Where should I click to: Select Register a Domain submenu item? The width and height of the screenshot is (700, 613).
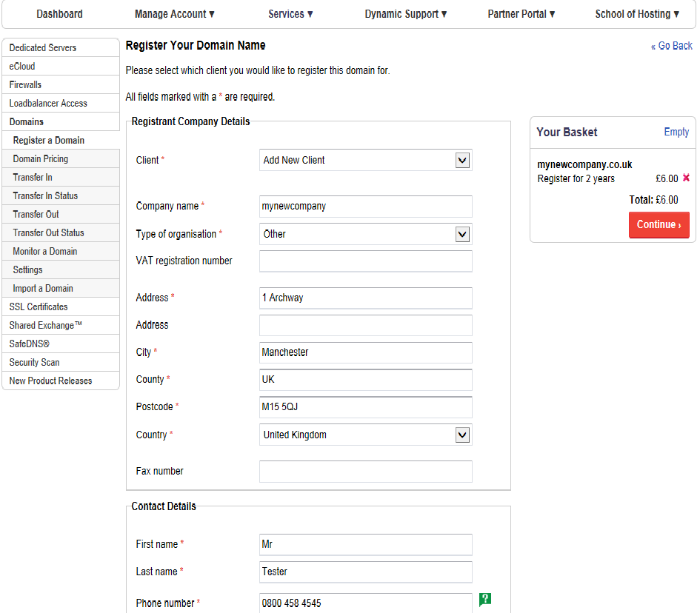61,141
